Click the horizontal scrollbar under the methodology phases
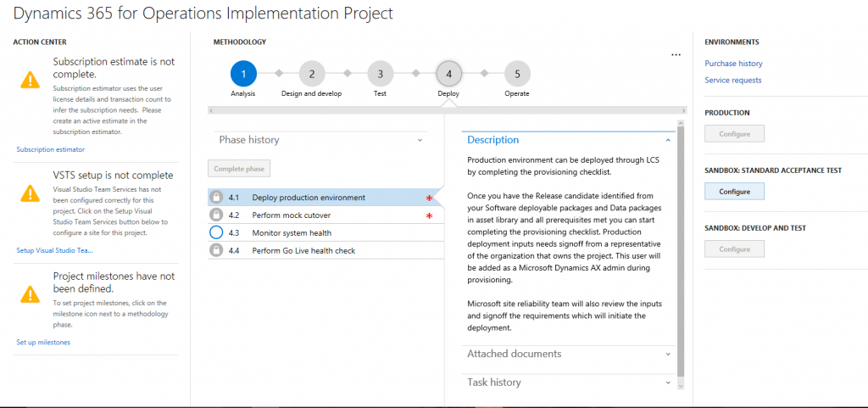 coord(447,110)
